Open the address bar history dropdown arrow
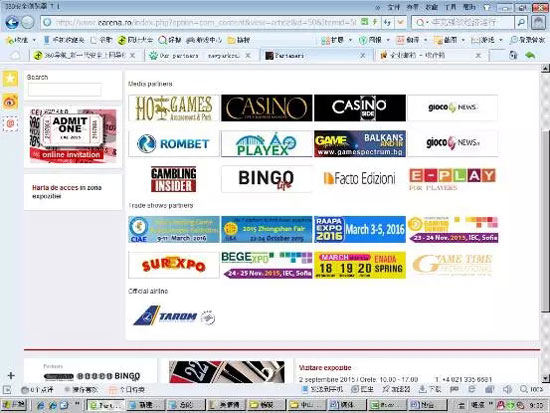The image size is (550, 413). click(x=400, y=22)
